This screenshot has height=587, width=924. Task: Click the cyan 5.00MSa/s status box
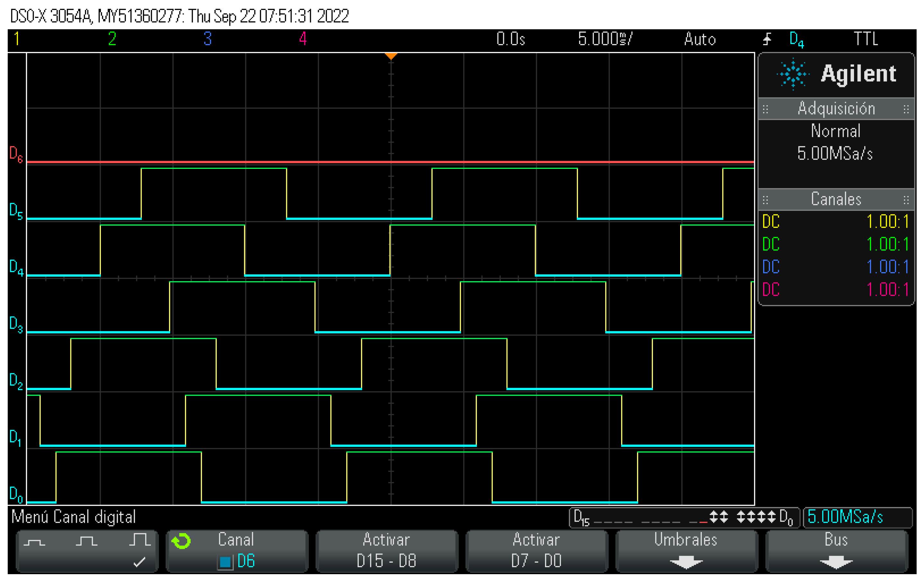(858, 517)
